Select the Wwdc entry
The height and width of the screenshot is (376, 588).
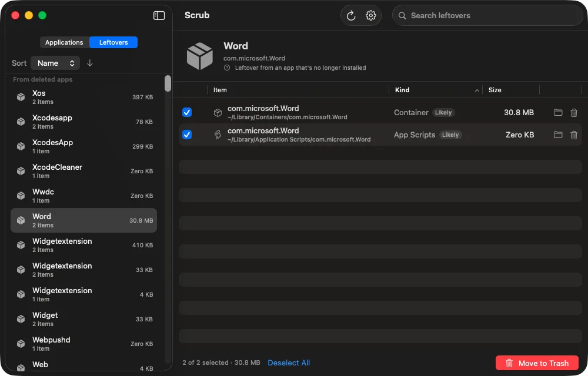click(x=84, y=196)
